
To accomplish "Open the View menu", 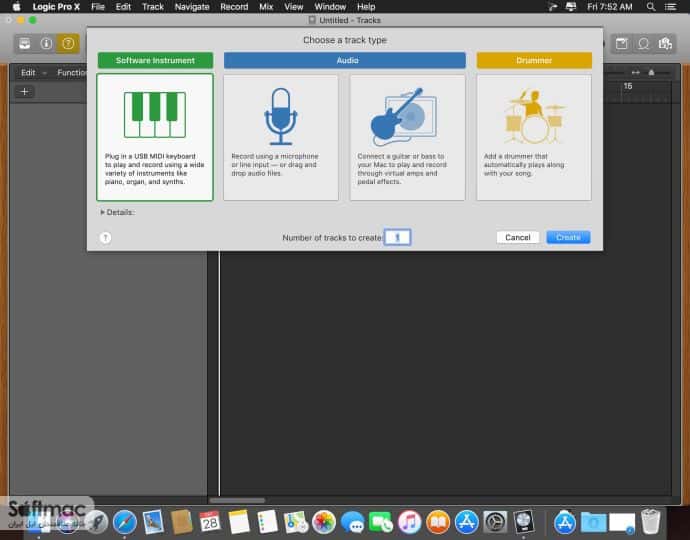I will 294,7.
